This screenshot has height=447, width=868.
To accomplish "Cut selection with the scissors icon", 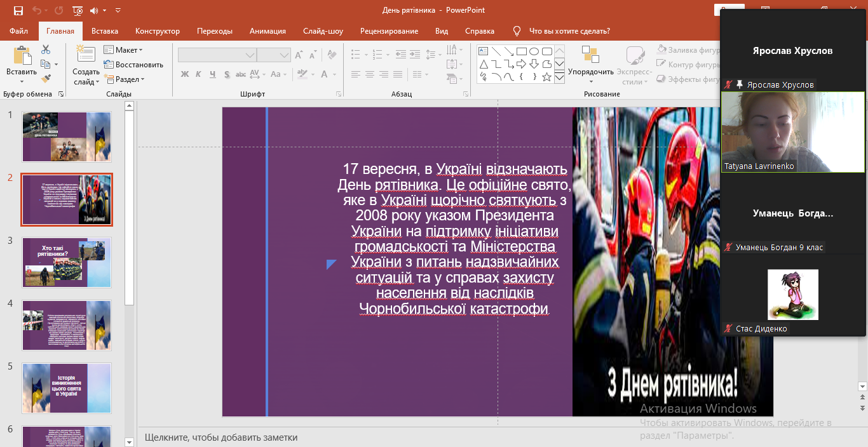I will pos(46,50).
